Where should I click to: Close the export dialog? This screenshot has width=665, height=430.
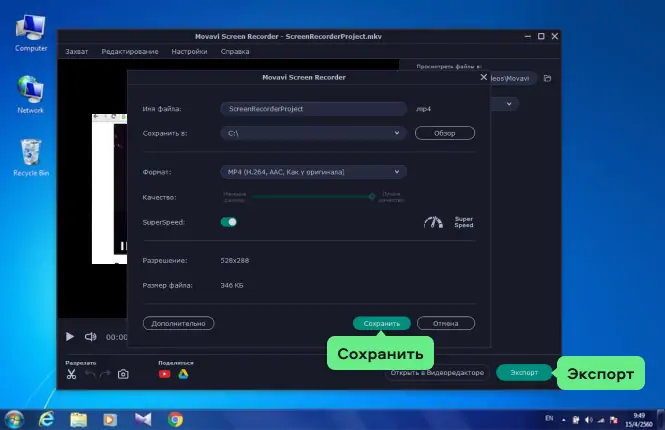pos(483,77)
